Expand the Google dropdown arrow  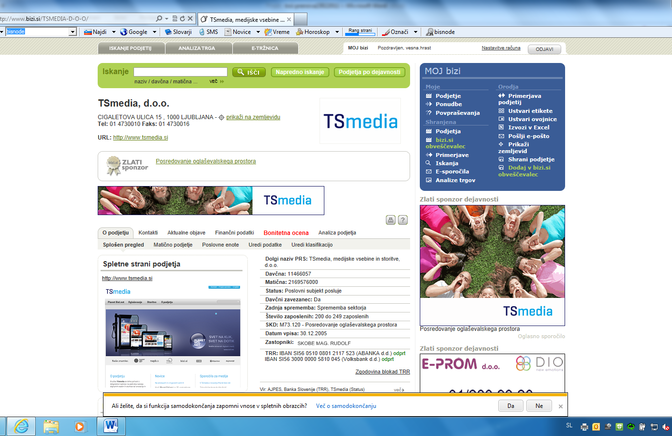[x=154, y=32]
